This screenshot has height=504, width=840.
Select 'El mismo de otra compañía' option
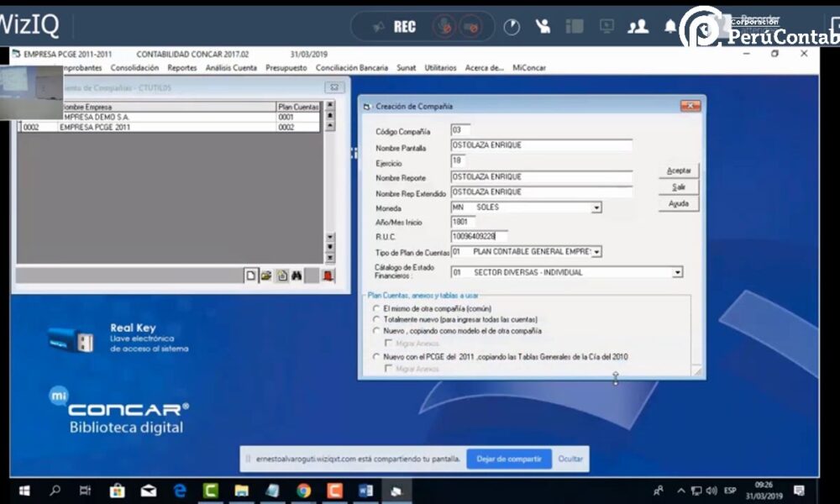coord(376,308)
